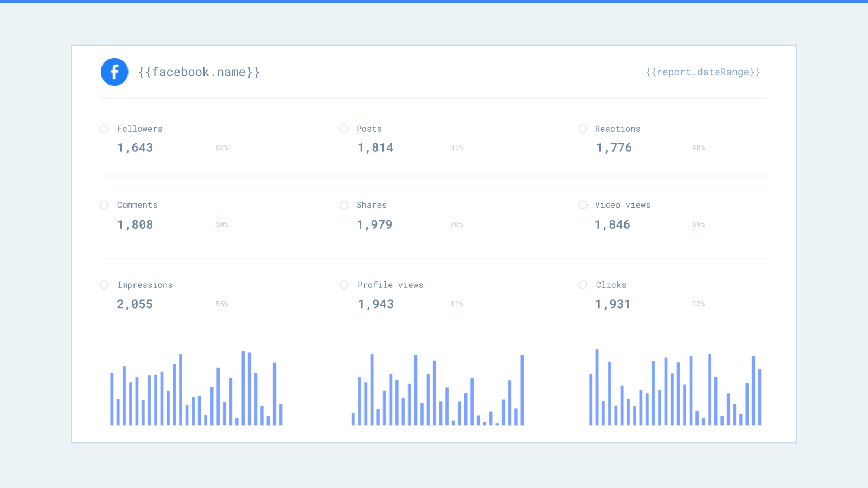868x488 pixels.
Task: Click the Impressions value 2,055
Action: pos(135,304)
